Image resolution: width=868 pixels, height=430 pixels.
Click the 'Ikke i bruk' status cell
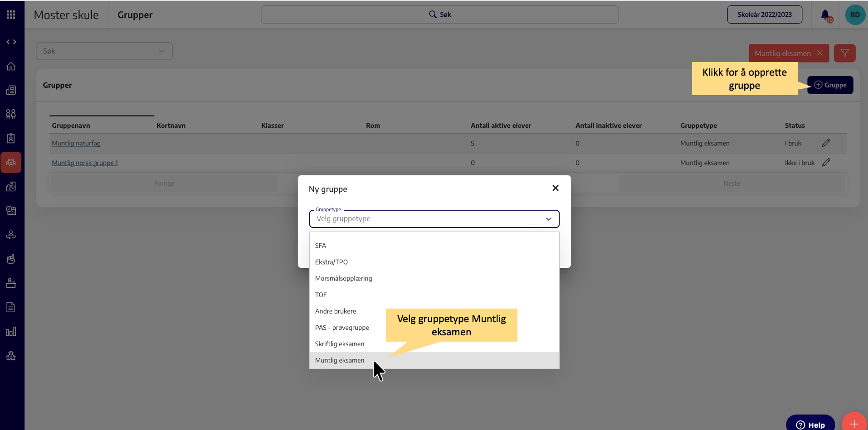(x=800, y=163)
